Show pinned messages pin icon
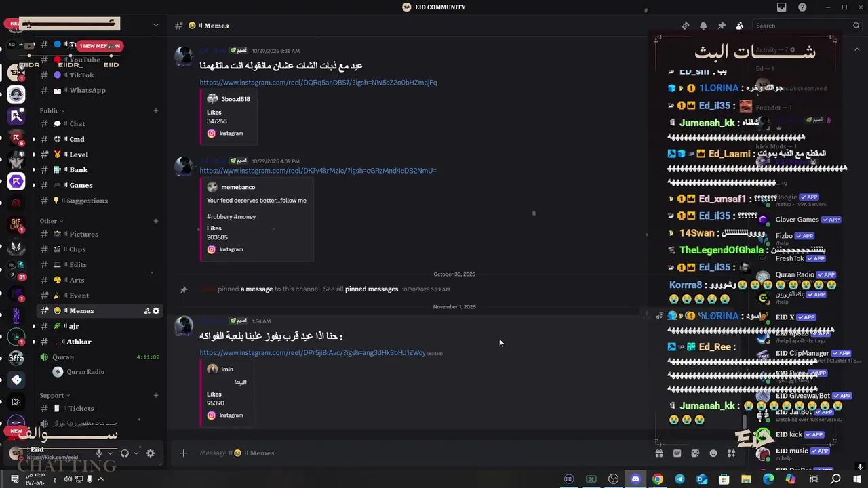This screenshot has width=868, height=488. (722, 26)
